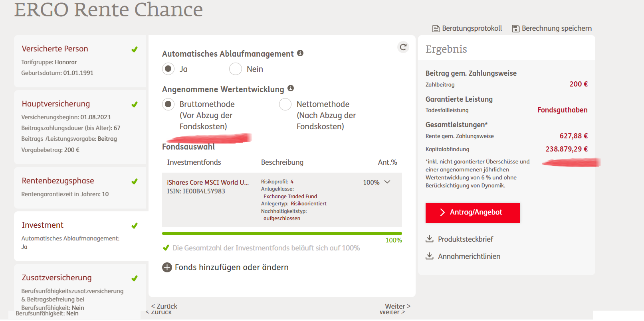Click the green fund allocation progress bar
Image resolution: width=644 pixels, height=321 pixels.
[282, 233]
